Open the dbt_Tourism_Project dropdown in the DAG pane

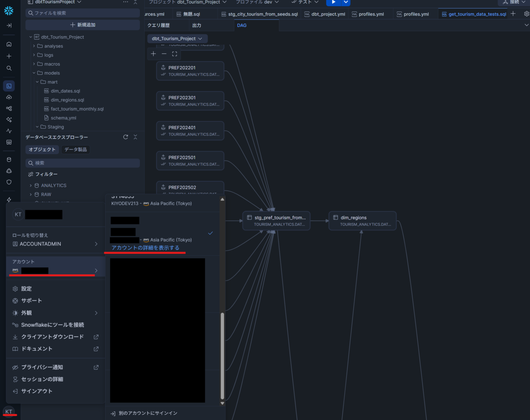click(177, 39)
